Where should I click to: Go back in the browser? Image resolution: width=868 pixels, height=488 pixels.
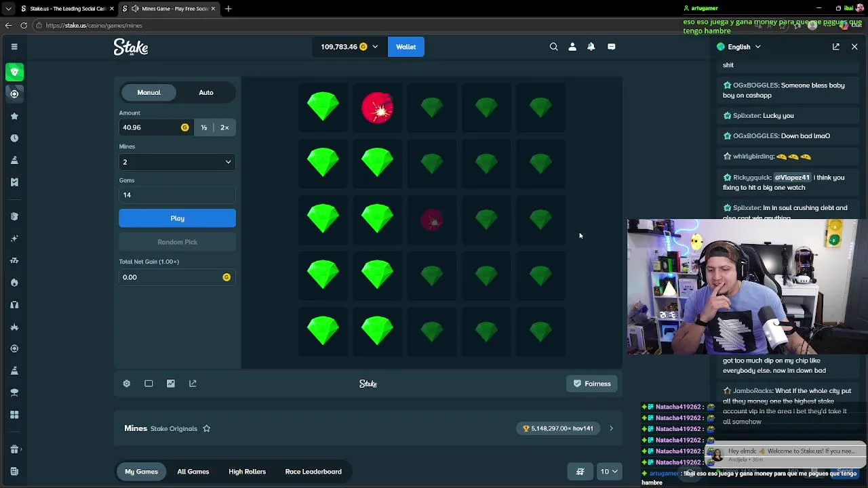(x=8, y=25)
